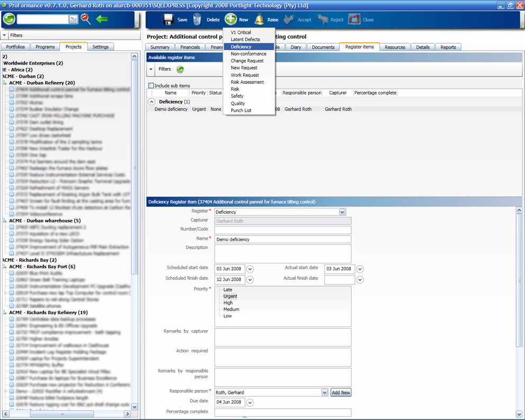
Task: Sort by Responsible person column header
Action: click(x=302, y=93)
